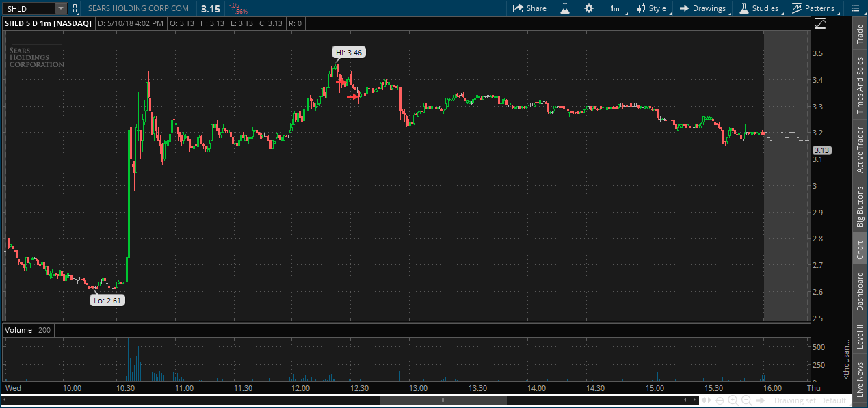Click the SHLD symbol input field
Viewport: 868px width, 408px height.
29,8
